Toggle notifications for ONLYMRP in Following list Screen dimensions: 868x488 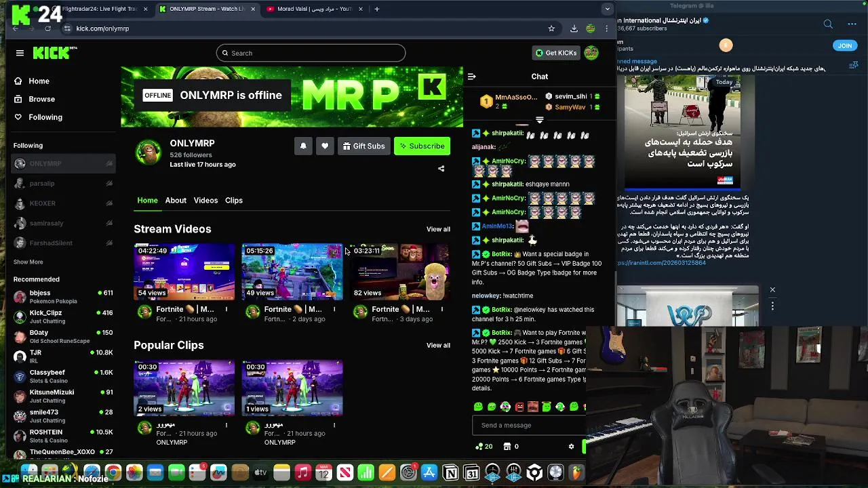pyautogui.click(x=109, y=163)
